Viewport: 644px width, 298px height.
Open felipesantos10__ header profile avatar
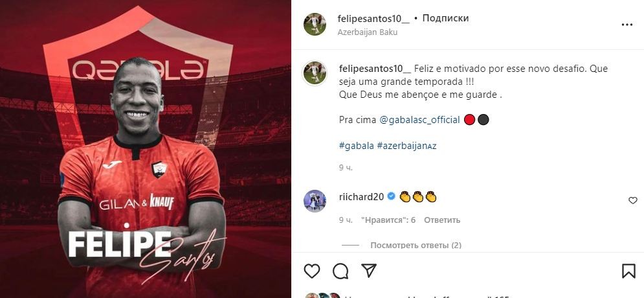[315, 24]
